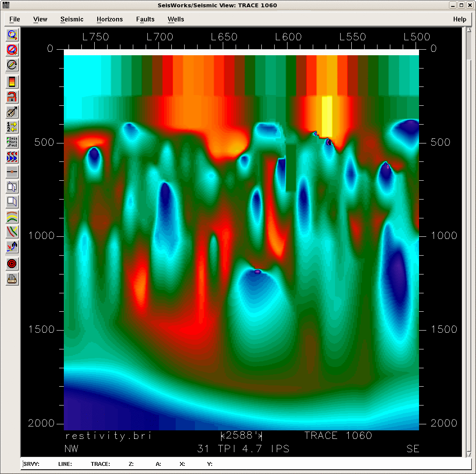Select the fault lines icon
This screenshot has width=476, height=474.
[12, 232]
